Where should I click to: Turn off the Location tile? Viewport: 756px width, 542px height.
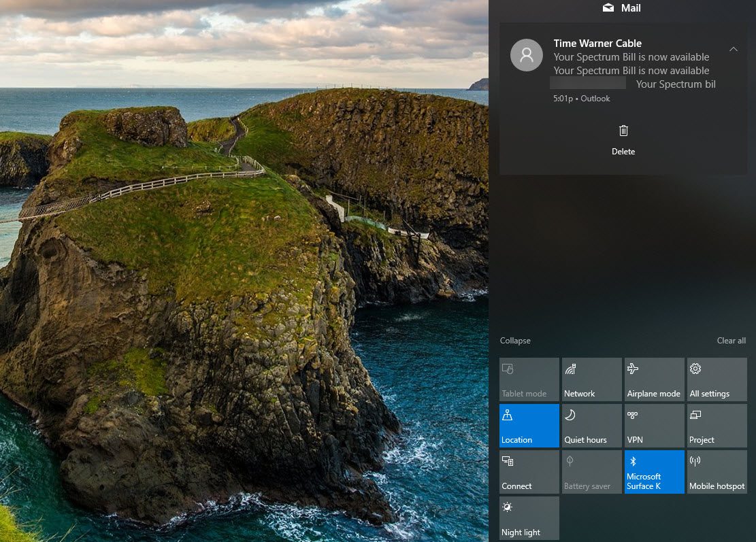click(x=529, y=426)
